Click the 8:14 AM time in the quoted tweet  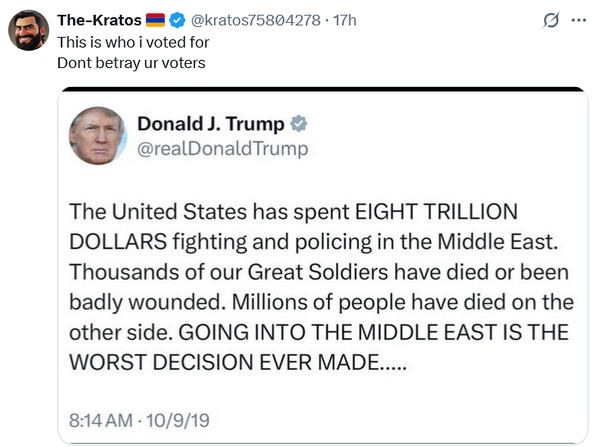click(102, 416)
